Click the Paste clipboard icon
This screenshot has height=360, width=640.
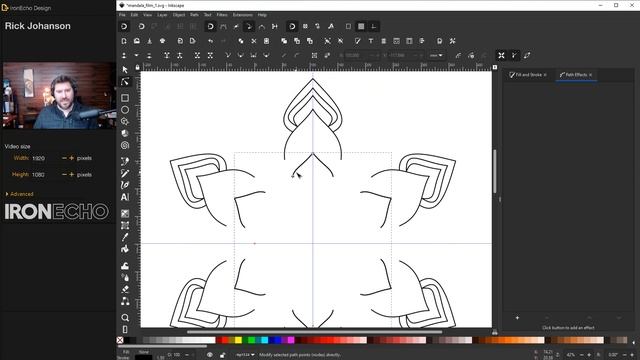[266, 41]
